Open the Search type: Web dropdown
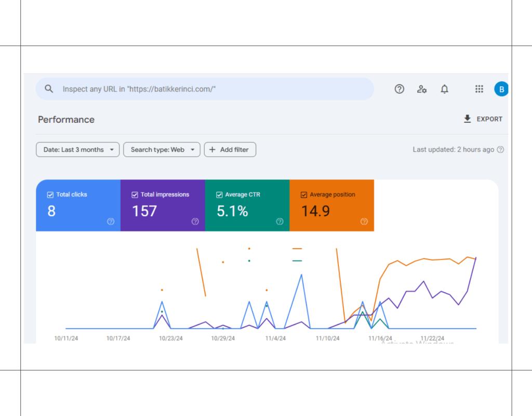This screenshot has height=416, width=532. (162, 150)
